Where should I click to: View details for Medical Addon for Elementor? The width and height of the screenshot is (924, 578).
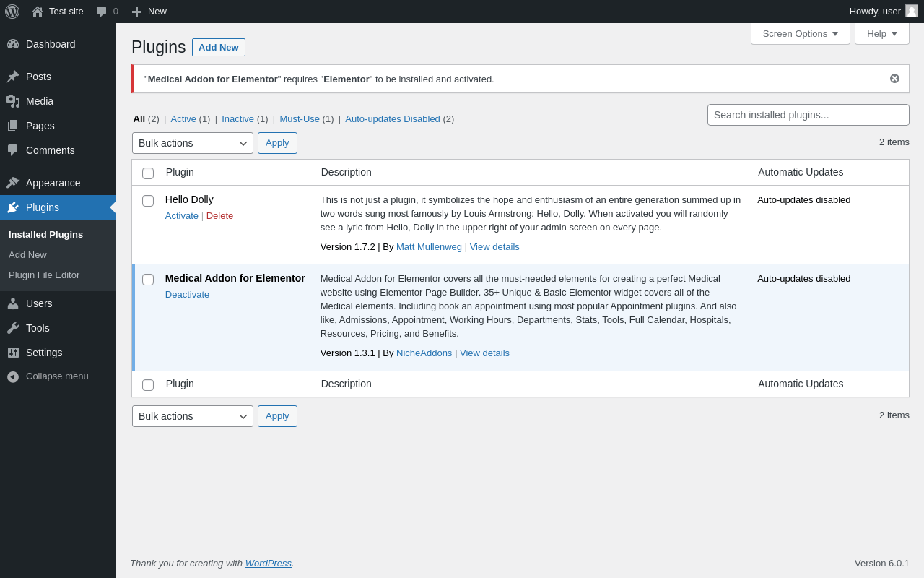pyautogui.click(x=484, y=353)
